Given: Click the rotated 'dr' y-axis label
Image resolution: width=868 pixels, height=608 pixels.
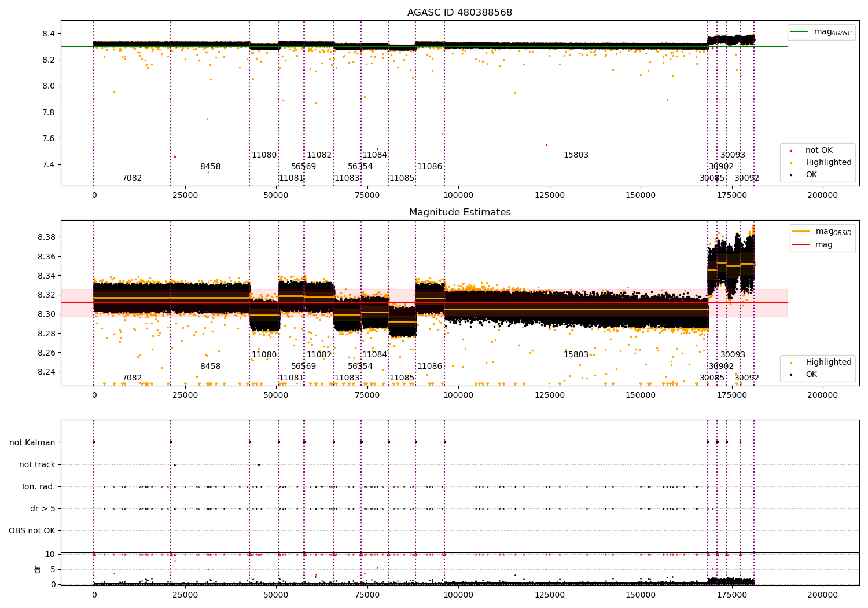Looking at the screenshot, I should [38, 569].
